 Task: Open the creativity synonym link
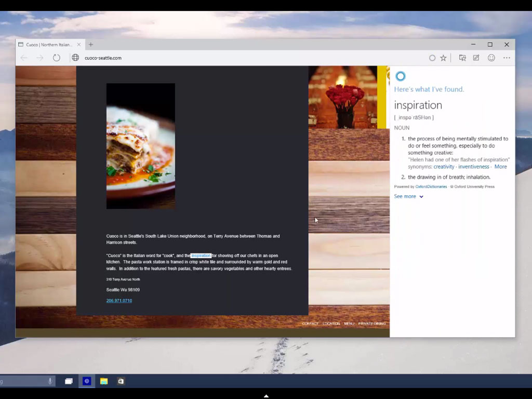[x=444, y=167]
